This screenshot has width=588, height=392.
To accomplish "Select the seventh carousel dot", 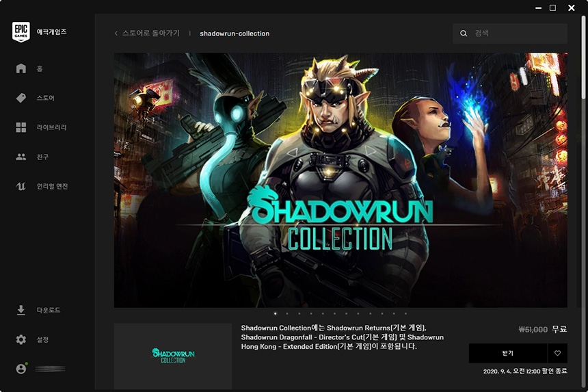I will pyautogui.click(x=347, y=313).
